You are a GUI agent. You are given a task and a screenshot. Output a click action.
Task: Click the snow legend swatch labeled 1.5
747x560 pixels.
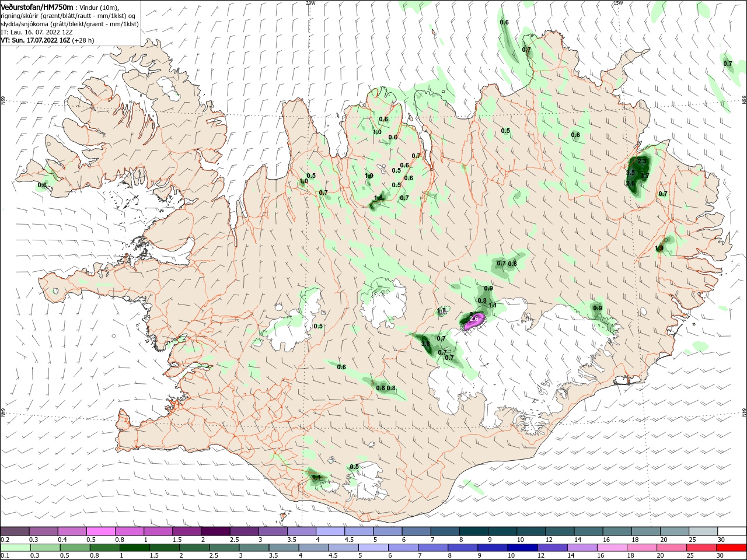[x=187, y=531]
